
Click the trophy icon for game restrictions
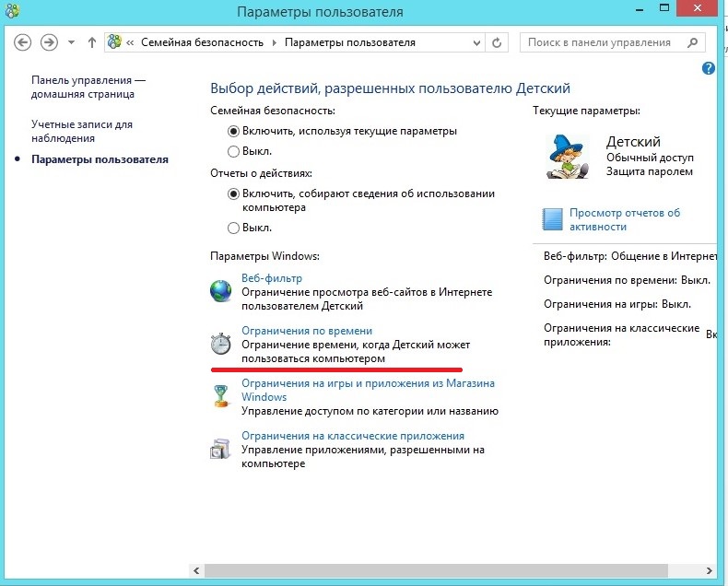220,396
